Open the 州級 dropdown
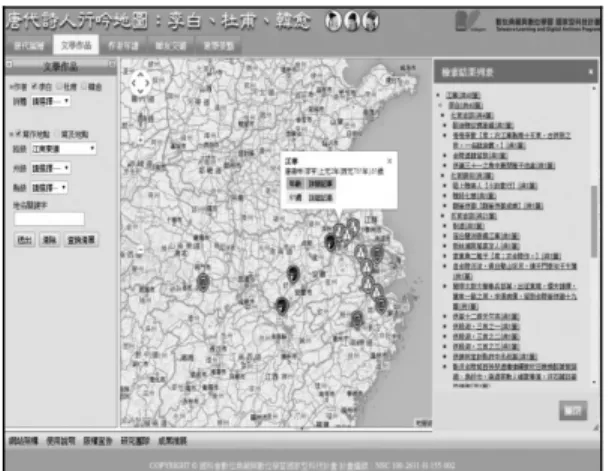 [x=51, y=169]
